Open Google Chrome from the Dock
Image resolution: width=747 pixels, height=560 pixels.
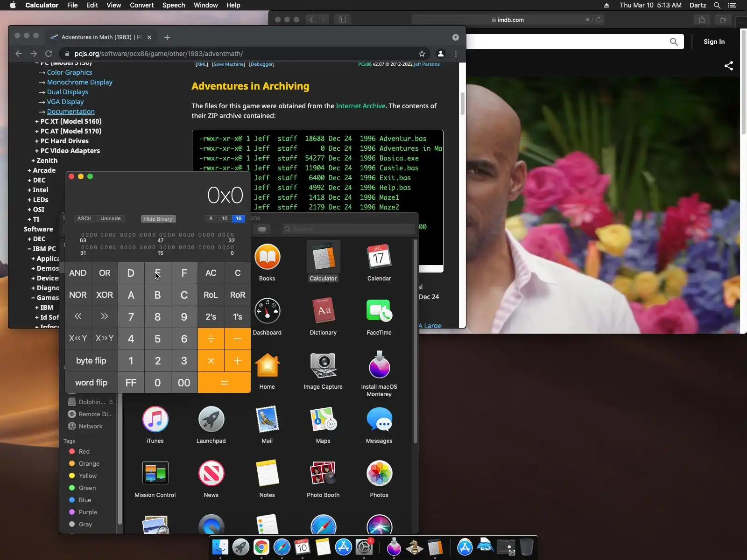(261, 547)
